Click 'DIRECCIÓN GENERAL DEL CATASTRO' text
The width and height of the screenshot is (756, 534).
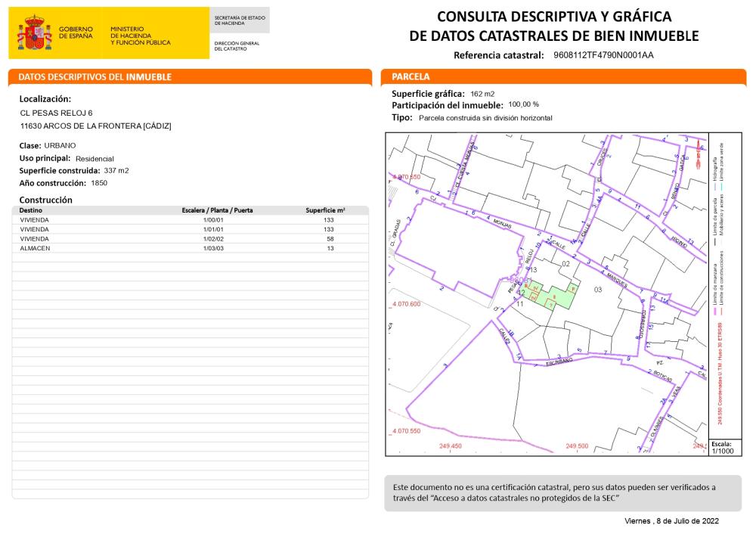237,46
